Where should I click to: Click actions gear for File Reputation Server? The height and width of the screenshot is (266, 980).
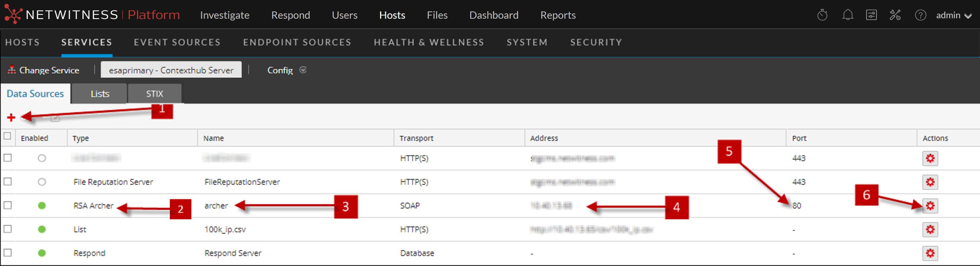click(930, 182)
